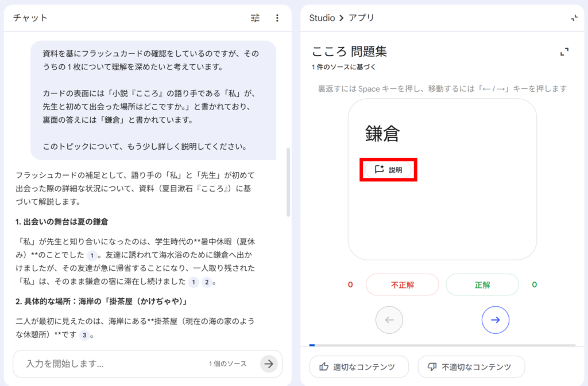Open citation 1 after 暑中休暇 sentence
The image size is (588, 386).
(x=92, y=255)
